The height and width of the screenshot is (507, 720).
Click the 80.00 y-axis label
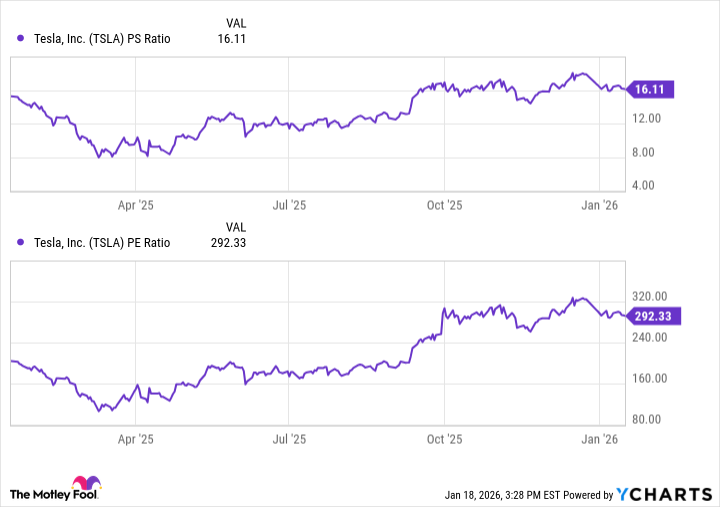[649, 419]
